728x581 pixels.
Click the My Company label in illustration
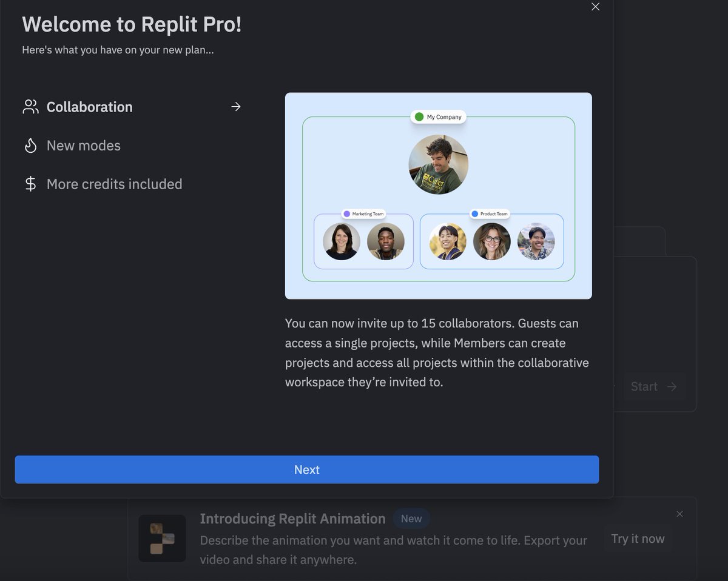[x=438, y=116]
